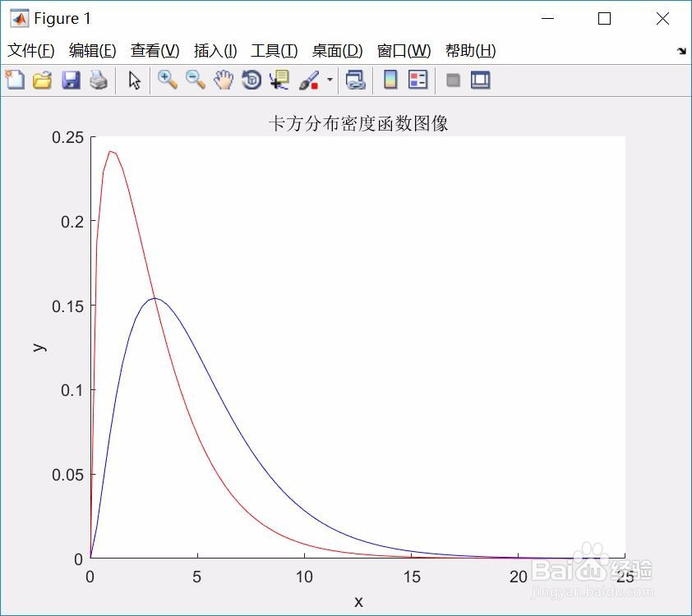This screenshot has width=692, height=616.
Task: Insert a legend using the toolbar icon
Action: (418, 80)
